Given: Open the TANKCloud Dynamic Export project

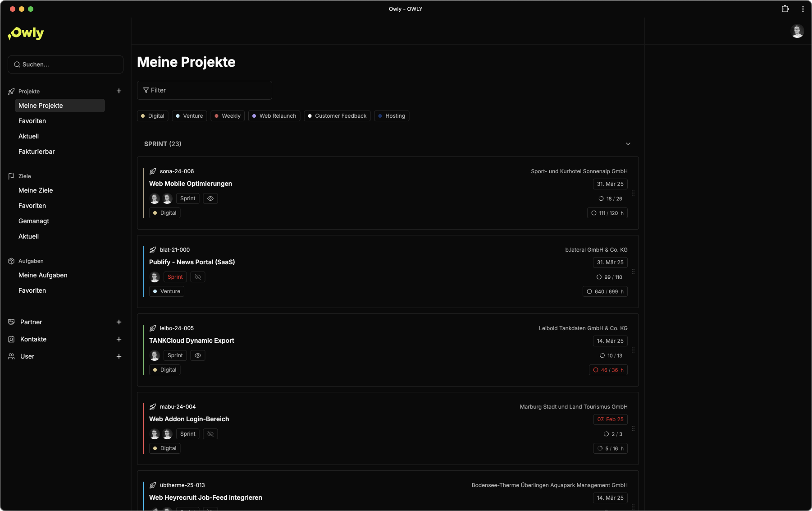Looking at the screenshot, I should (192, 341).
